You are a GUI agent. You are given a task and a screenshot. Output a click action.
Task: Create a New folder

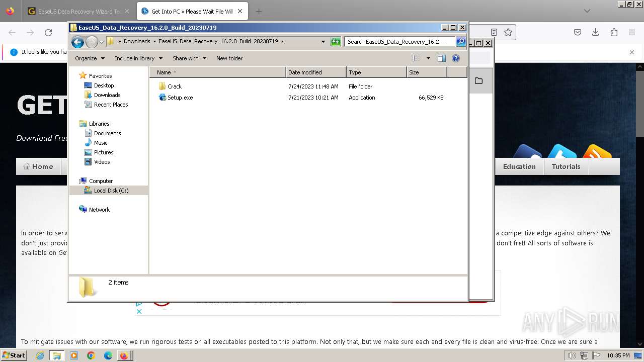(x=229, y=58)
